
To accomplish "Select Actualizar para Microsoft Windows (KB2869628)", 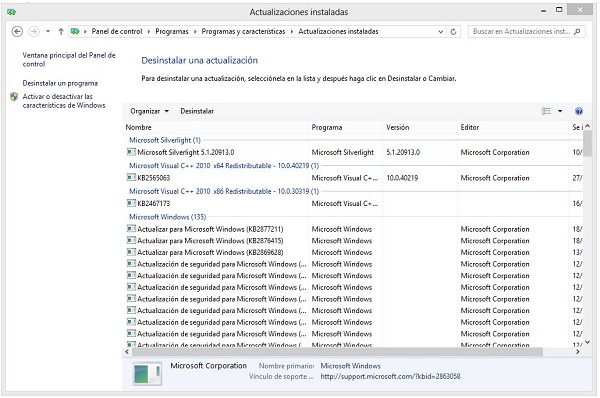I will pyautogui.click(x=353, y=253).
